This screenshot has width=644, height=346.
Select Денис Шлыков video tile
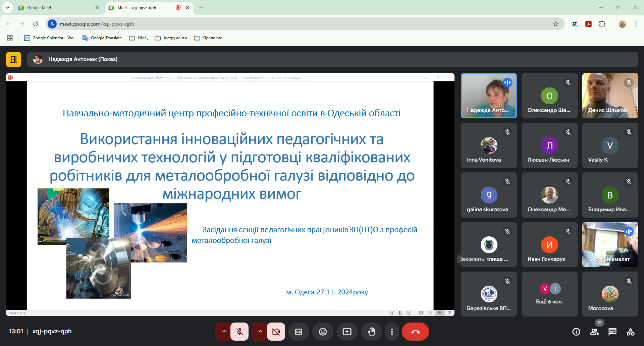[x=610, y=96]
